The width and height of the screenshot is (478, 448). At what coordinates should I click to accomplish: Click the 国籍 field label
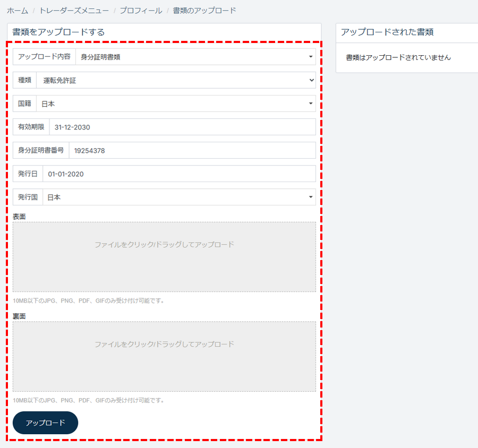24,104
